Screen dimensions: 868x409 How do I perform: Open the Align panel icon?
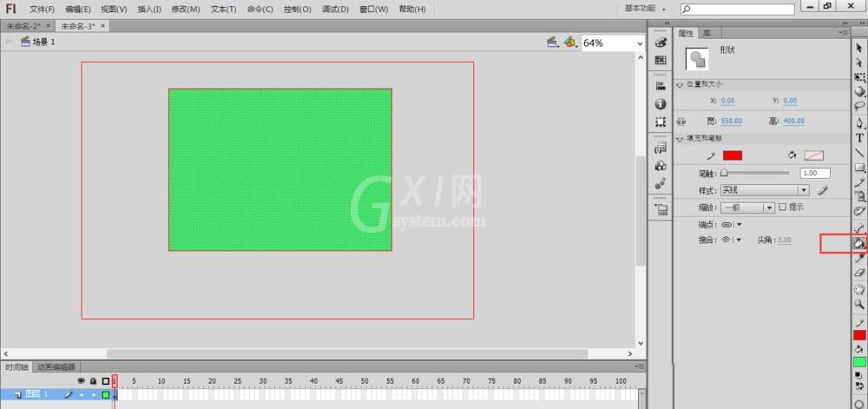(660, 86)
